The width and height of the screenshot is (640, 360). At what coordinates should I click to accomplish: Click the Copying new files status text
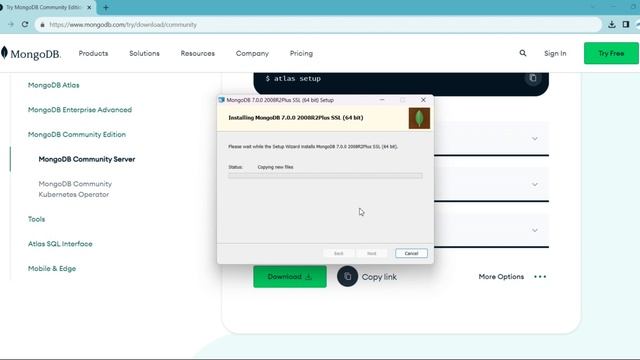pos(276,167)
